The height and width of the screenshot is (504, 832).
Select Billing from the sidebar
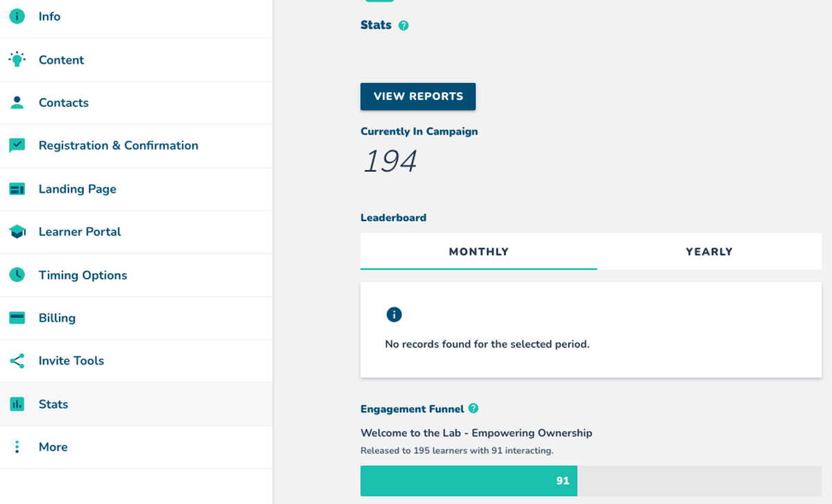pyautogui.click(x=137, y=318)
